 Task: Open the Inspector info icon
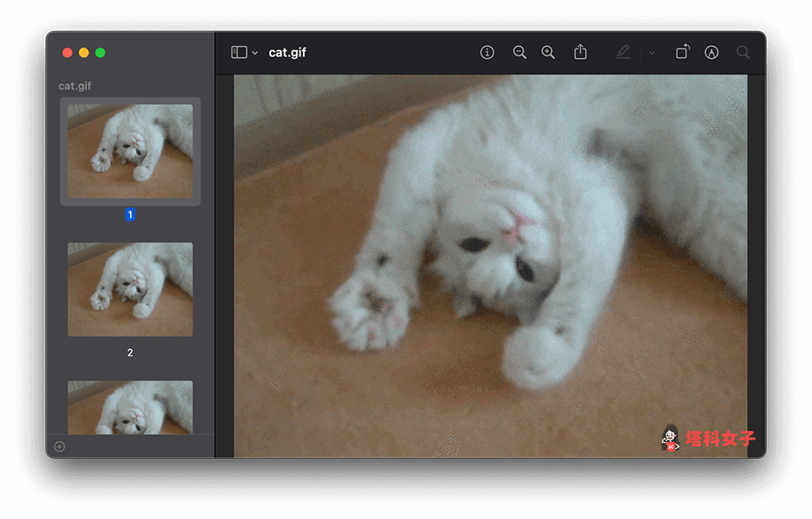click(x=487, y=52)
